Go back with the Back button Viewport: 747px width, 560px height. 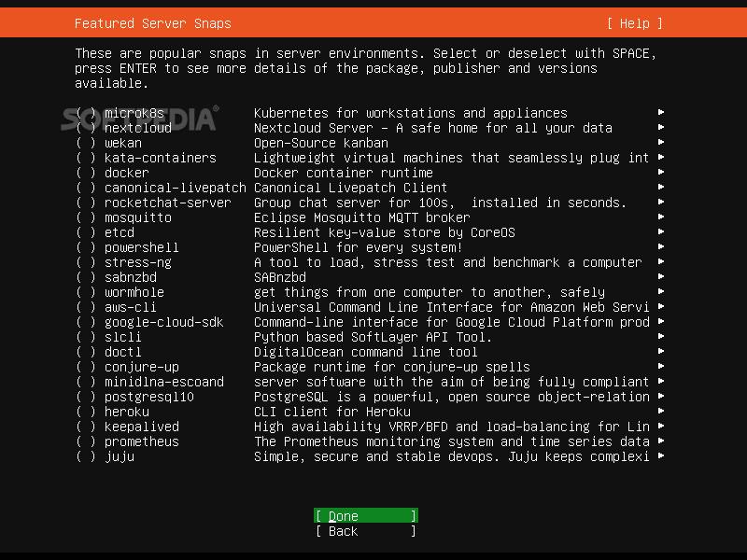(x=366, y=531)
